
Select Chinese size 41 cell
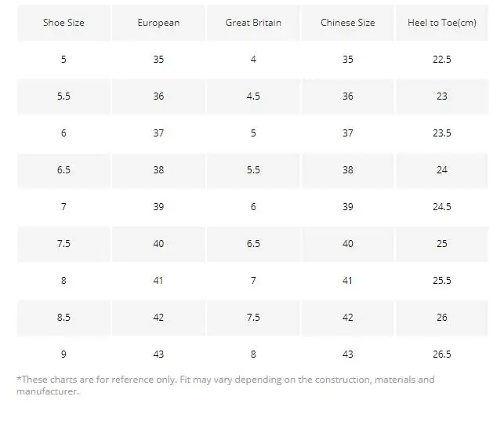pos(348,281)
